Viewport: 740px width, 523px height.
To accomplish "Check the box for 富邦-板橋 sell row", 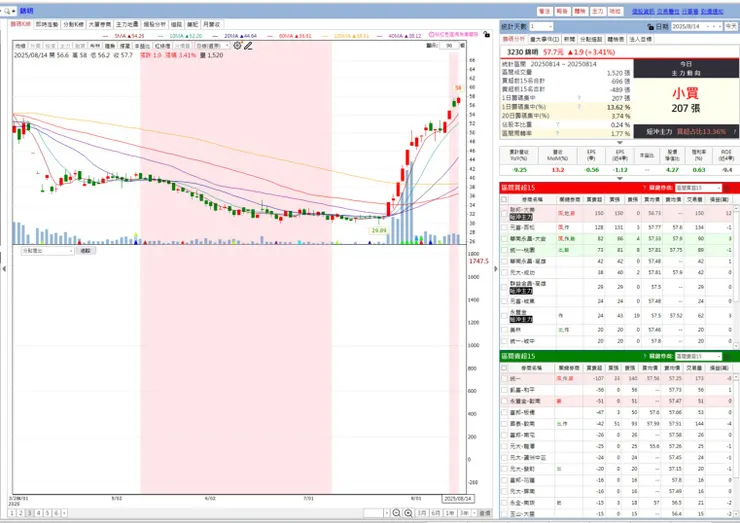I will point(504,413).
